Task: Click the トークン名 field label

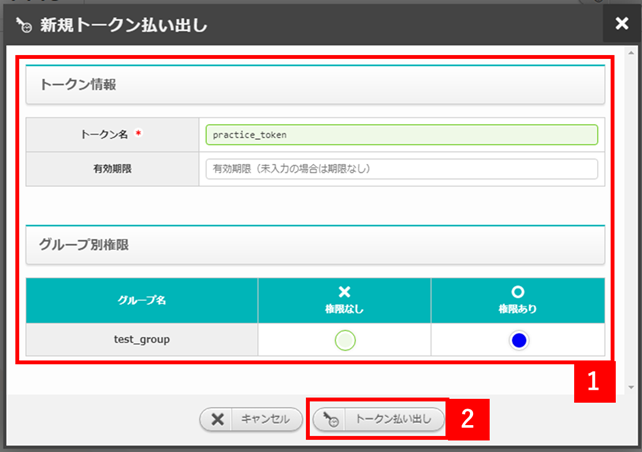Action: click(104, 134)
